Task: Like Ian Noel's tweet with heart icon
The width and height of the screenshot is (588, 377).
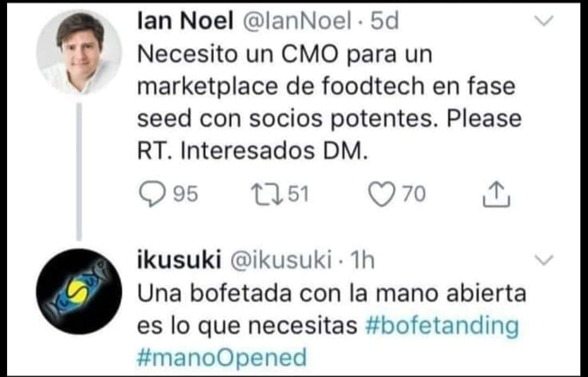Action: (x=382, y=194)
